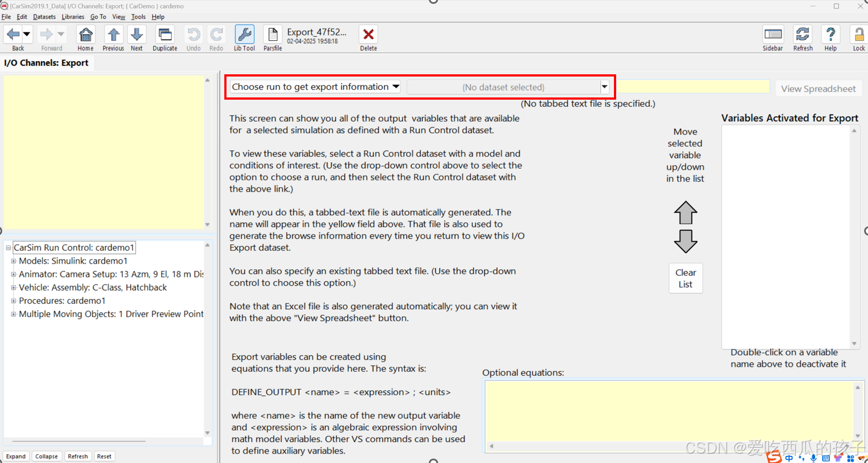Open the Forward history dropdown arrow
Image resolution: width=868 pixels, height=463 pixels.
tap(61, 34)
